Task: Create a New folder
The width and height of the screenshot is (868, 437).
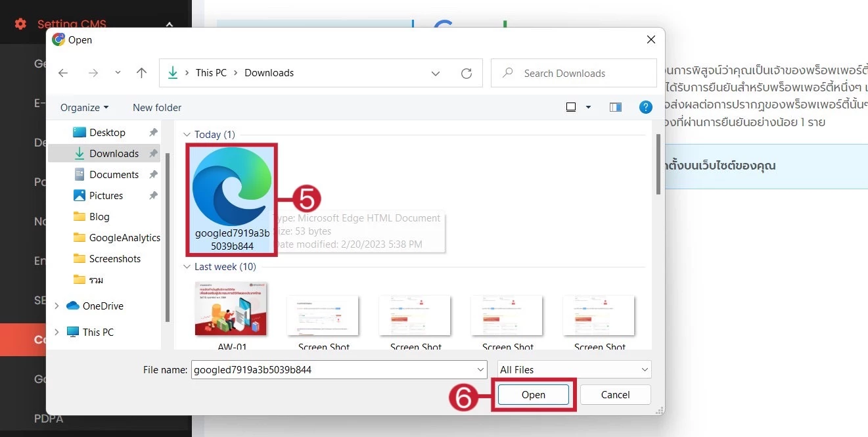Action: 157,107
